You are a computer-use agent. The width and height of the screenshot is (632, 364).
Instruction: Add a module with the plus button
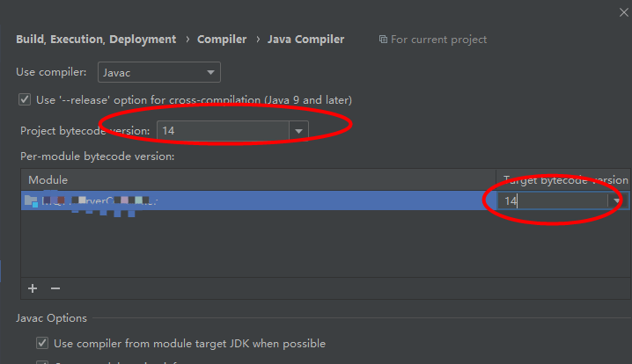tap(33, 288)
